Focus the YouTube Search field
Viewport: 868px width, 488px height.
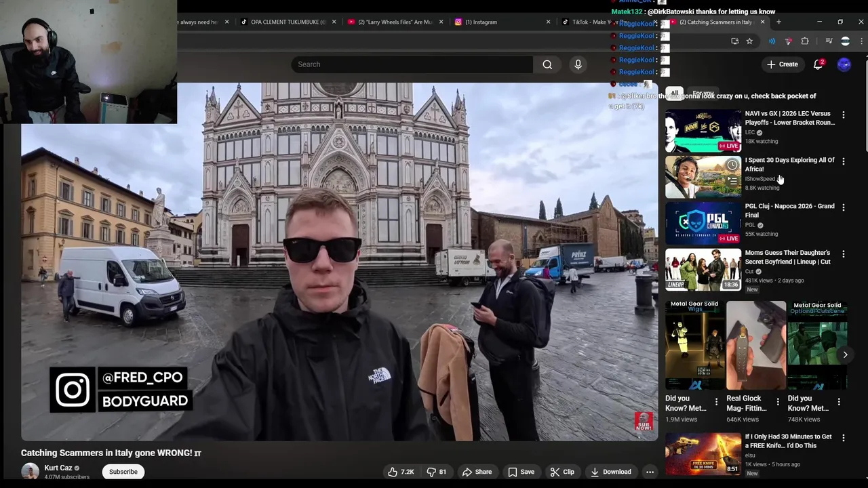tap(412, 64)
